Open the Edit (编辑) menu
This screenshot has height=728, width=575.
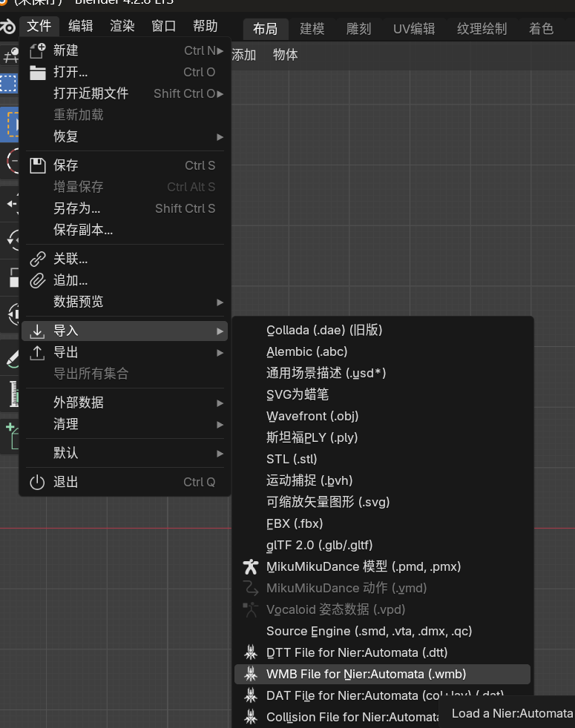click(81, 27)
